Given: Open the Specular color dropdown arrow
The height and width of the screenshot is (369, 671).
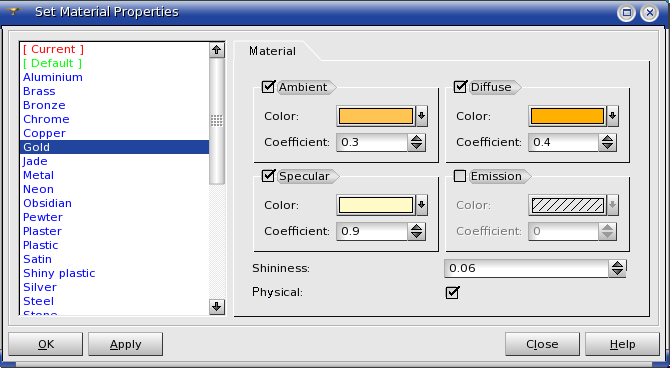Looking at the screenshot, I should click(422, 205).
